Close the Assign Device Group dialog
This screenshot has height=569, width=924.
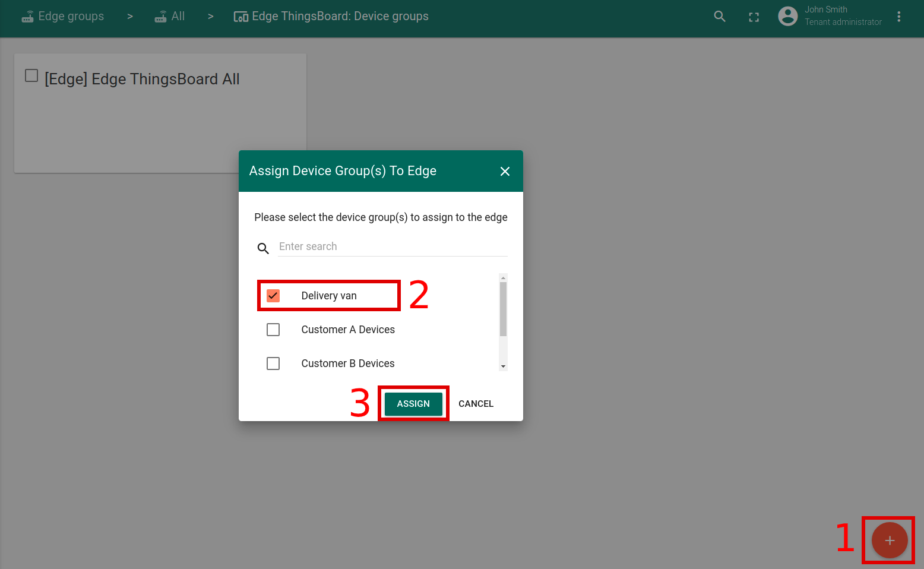[505, 171]
